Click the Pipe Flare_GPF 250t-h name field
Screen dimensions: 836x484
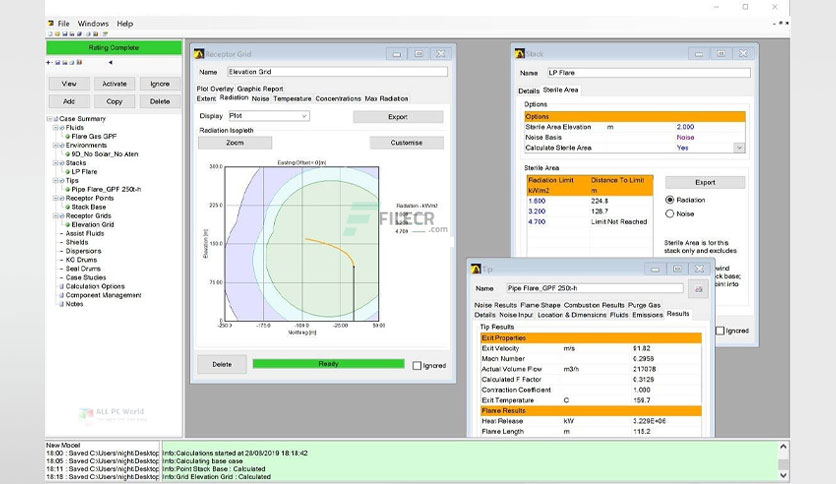click(x=594, y=288)
